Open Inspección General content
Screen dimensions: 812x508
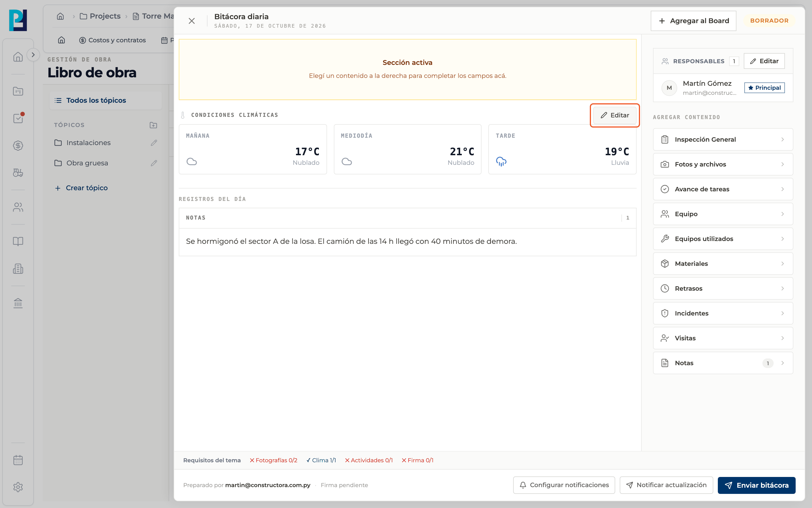click(723, 139)
